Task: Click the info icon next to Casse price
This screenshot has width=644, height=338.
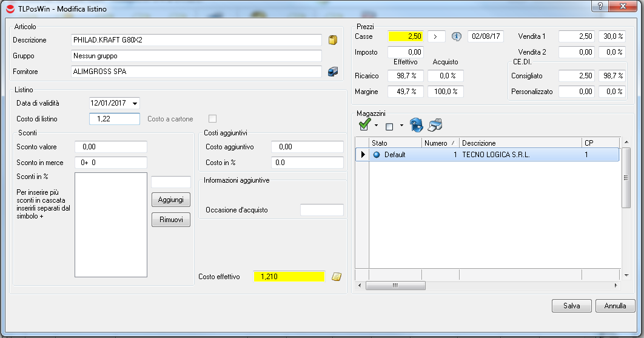Action: 457,36
